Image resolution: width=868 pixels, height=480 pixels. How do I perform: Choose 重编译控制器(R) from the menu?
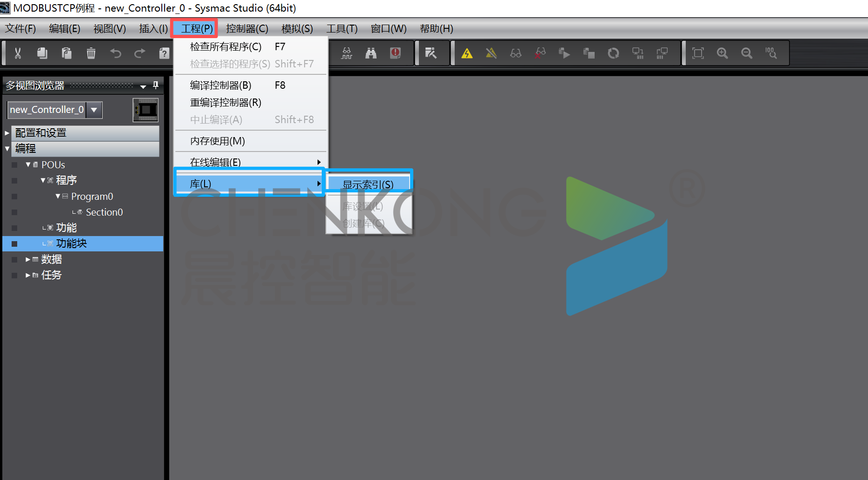[x=251, y=103]
